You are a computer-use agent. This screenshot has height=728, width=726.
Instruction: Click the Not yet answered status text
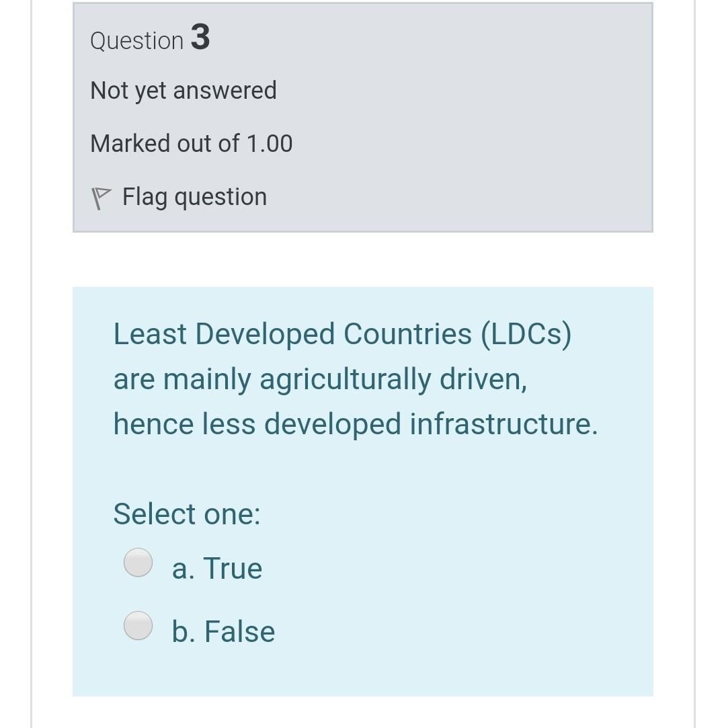coord(184,89)
